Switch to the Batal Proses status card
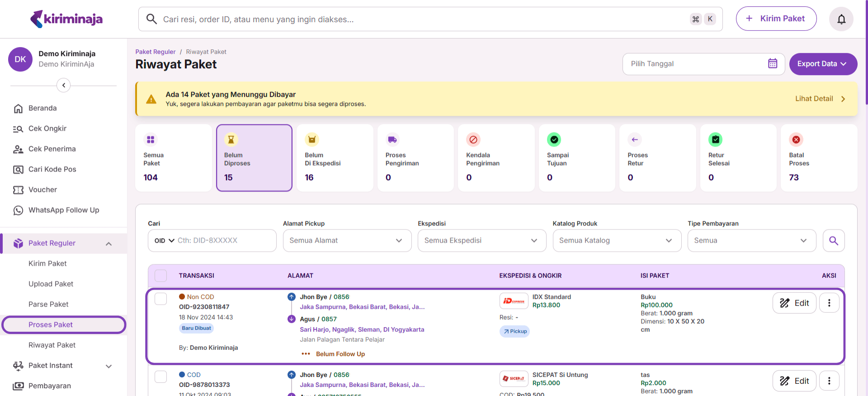 [x=818, y=158]
